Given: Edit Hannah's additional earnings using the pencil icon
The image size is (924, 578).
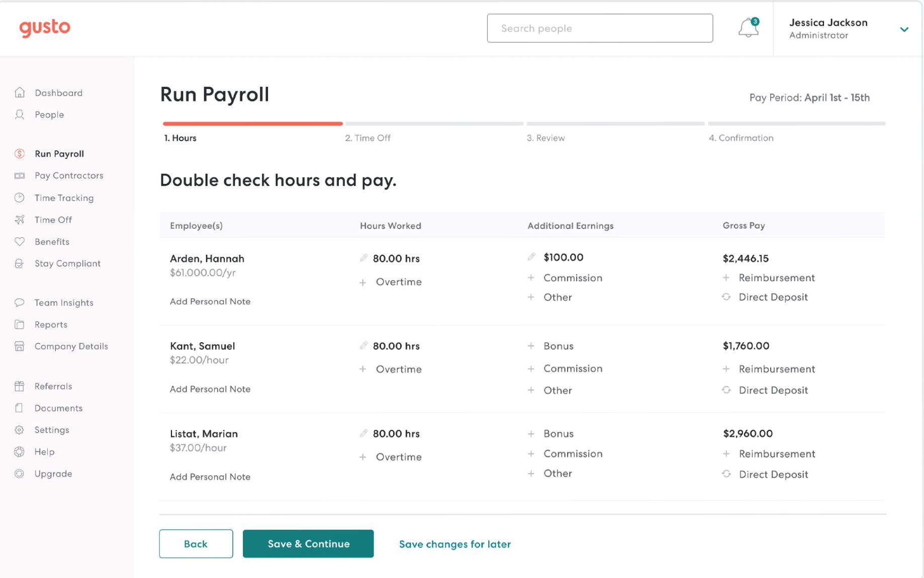Looking at the screenshot, I should pyautogui.click(x=532, y=257).
